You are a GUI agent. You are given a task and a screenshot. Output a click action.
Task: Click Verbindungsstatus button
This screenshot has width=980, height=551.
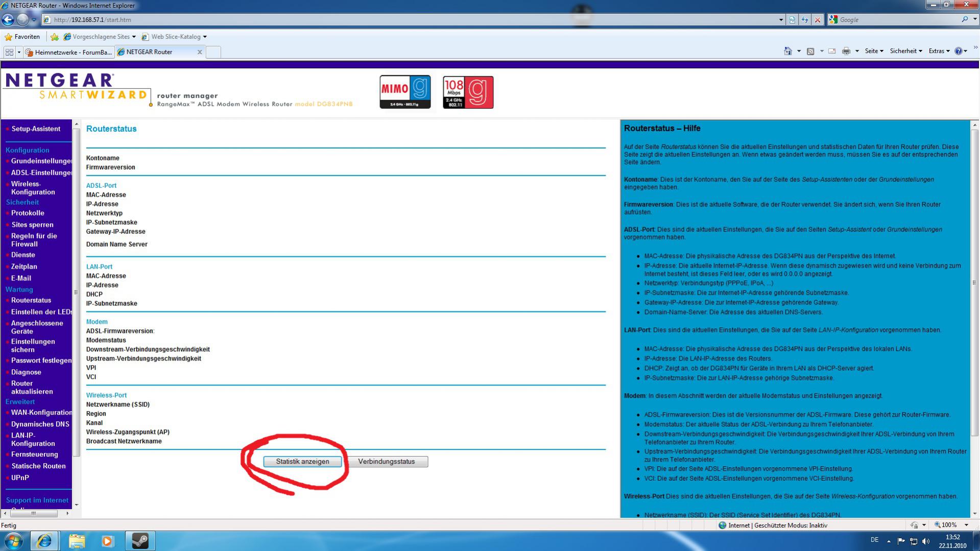point(387,462)
